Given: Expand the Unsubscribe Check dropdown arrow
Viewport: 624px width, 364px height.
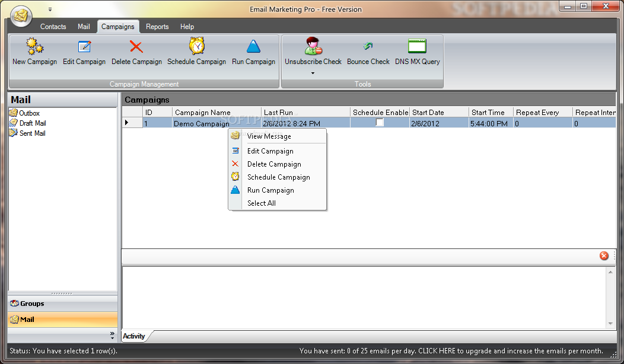Looking at the screenshot, I should tap(313, 73).
